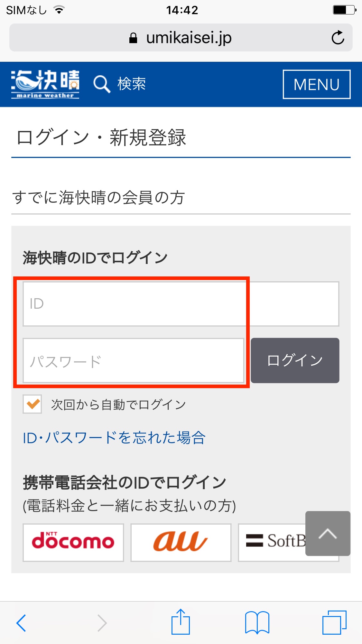
Task: Uncheck 次回から自動でログイン checkbox
Action: pyautogui.click(x=32, y=404)
